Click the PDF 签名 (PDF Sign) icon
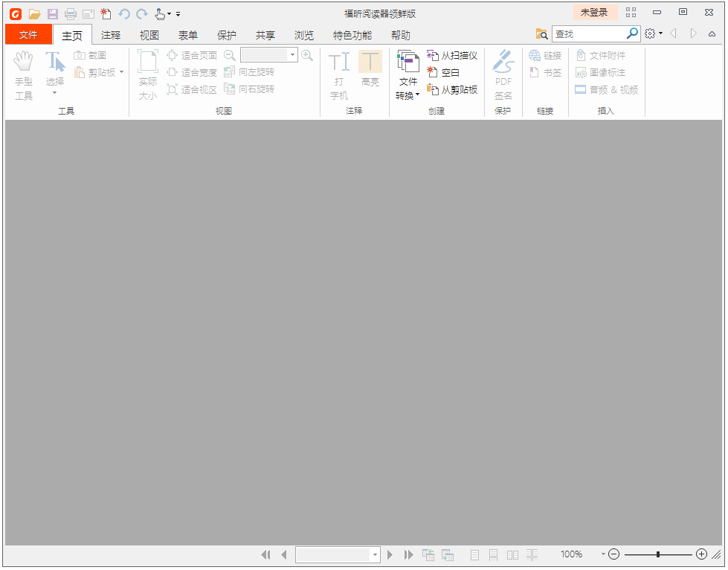728x570 pixels. (x=503, y=72)
